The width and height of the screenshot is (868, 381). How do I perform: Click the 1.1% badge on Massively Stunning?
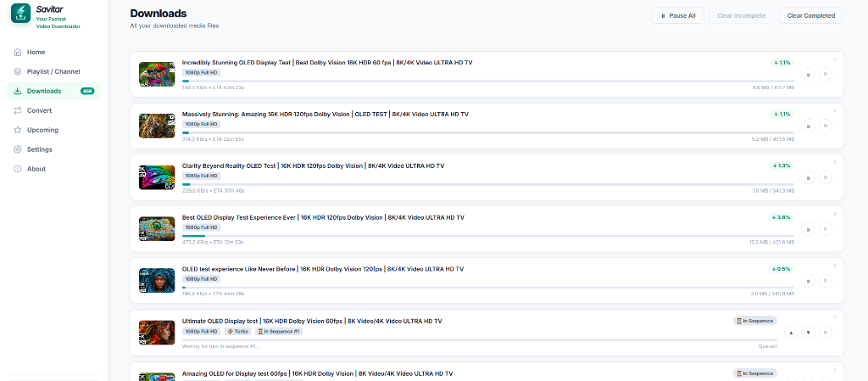(x=782, y=114)
